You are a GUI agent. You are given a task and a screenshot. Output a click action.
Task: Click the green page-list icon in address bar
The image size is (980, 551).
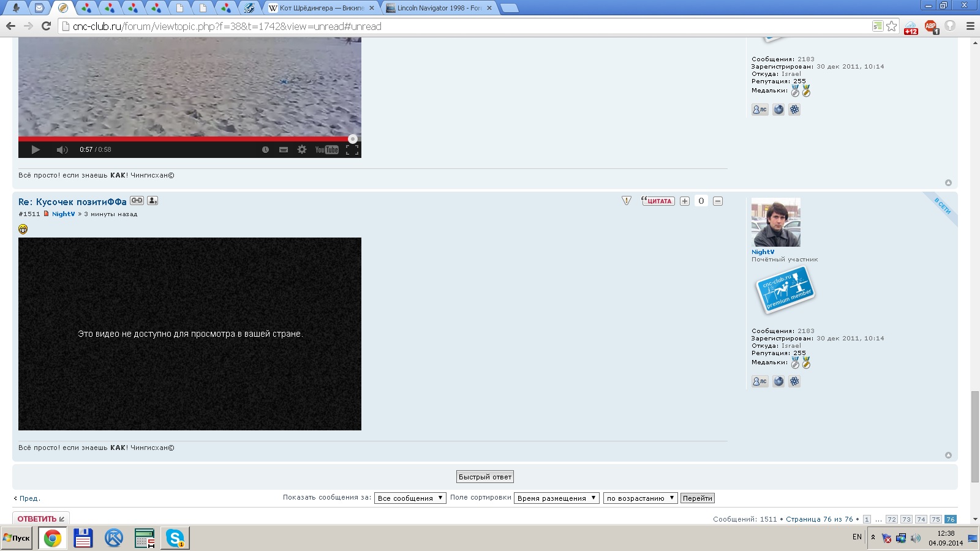(x=878, y=26)
